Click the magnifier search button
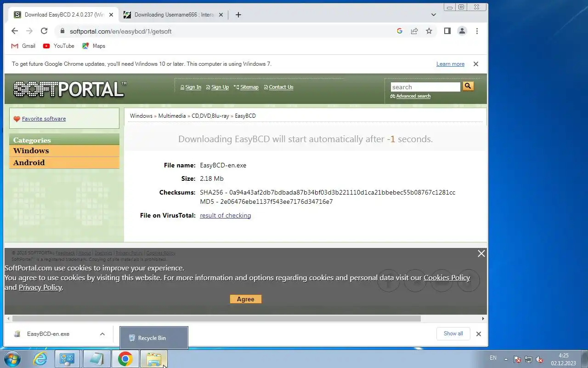Screen dimensions: 588x368 pyautogui.click(x=468, y=86)
